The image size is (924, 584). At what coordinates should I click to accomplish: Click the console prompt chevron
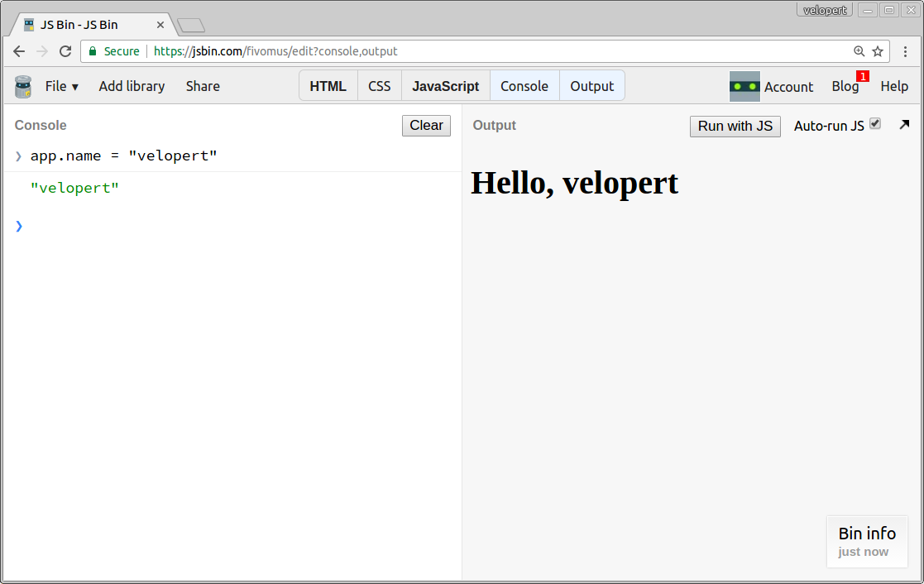(18, 226)
